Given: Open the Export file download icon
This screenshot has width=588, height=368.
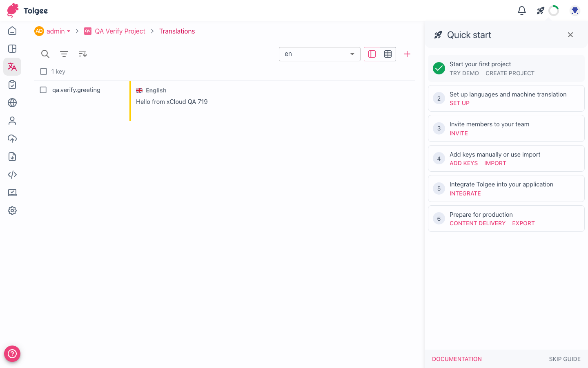Looking at the screenshot, I should click(12, 157).
